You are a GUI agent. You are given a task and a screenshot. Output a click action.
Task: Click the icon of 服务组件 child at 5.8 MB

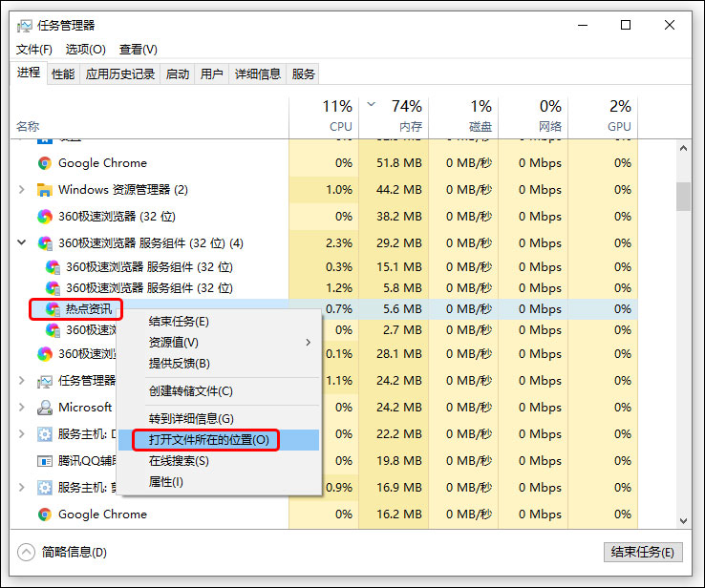pyautogui.click(x=53, y=288)
